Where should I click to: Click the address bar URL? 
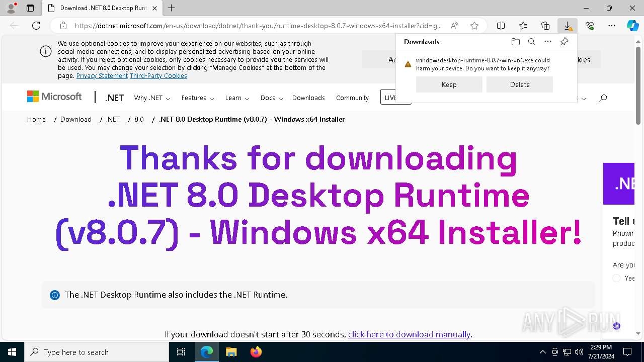pyautogui.click(x=258, y=26)
